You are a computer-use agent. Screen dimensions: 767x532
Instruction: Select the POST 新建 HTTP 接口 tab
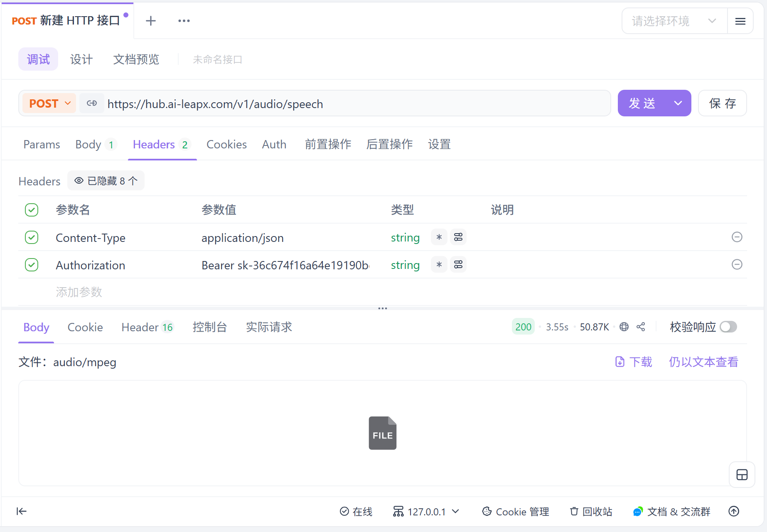68,21
